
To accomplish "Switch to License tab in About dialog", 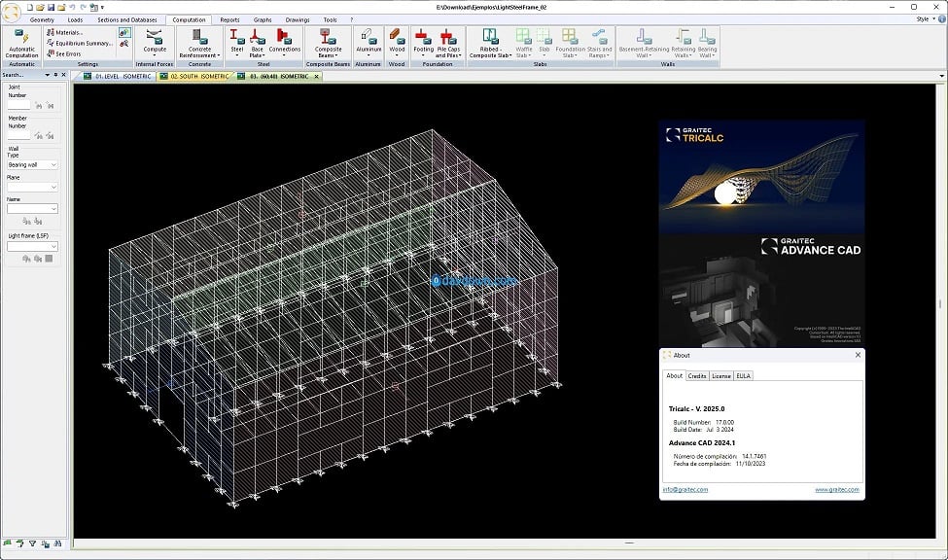I will [721, 376].
